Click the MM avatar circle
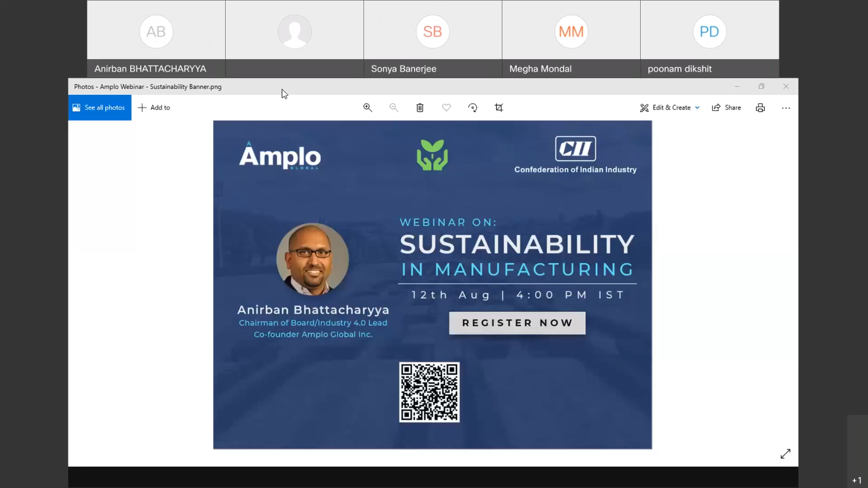868x488 pixels. (x=571, y=31)
